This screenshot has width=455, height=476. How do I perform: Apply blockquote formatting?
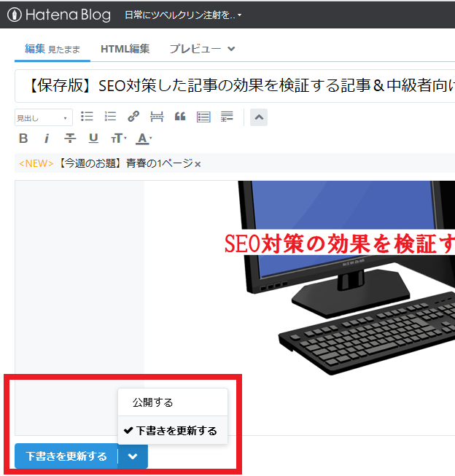coord(180,117)
